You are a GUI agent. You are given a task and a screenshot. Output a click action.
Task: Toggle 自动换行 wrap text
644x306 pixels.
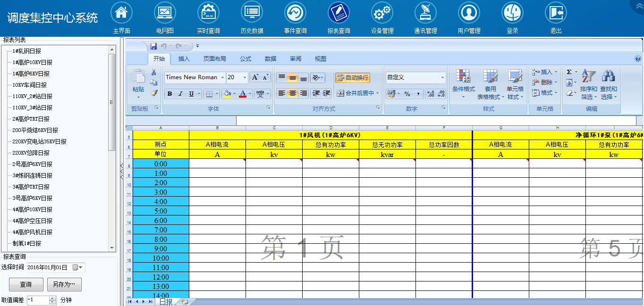click(353, 78)
